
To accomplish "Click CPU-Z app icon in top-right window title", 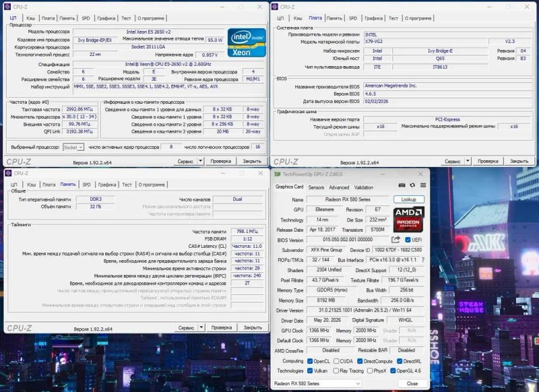I will 274,7.
